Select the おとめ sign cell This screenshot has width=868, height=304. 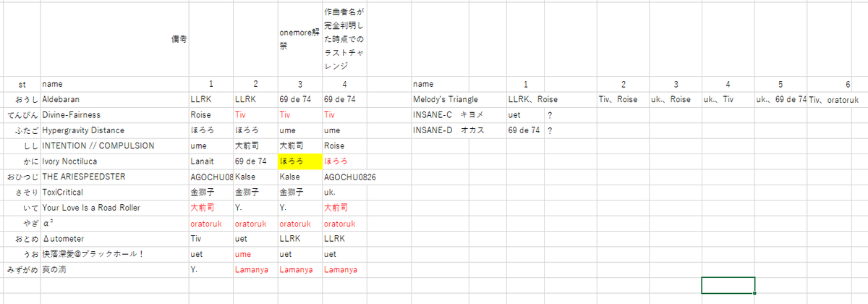pos(21,239)
